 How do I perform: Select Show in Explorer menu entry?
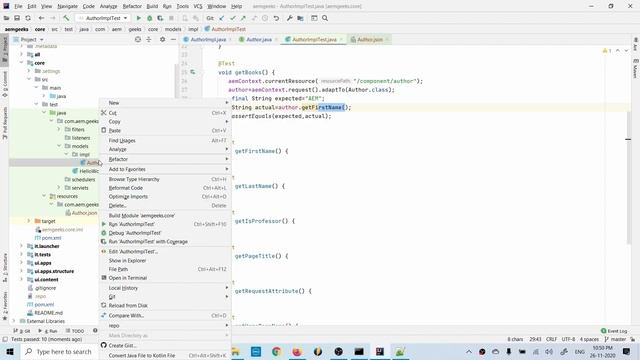(165, 260)
